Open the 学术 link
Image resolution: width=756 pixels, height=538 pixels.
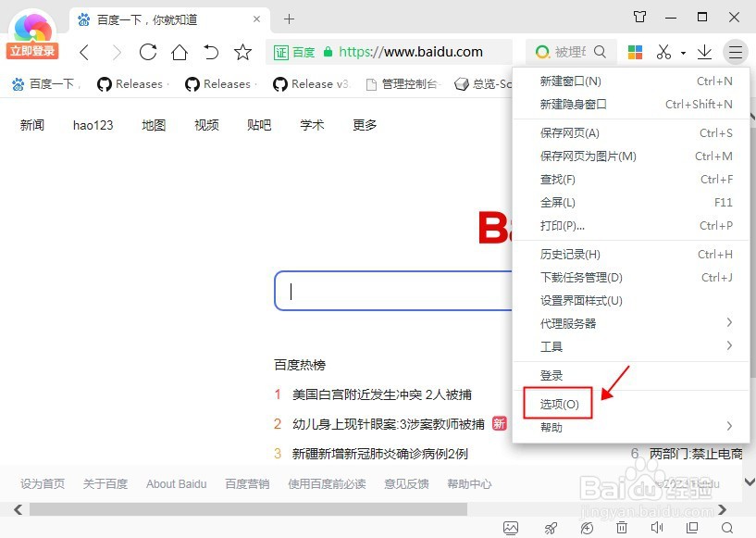click(x=312, y=125)
